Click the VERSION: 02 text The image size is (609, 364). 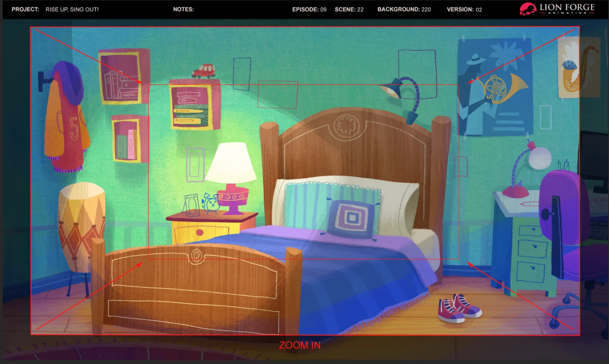tap(465, 9)
